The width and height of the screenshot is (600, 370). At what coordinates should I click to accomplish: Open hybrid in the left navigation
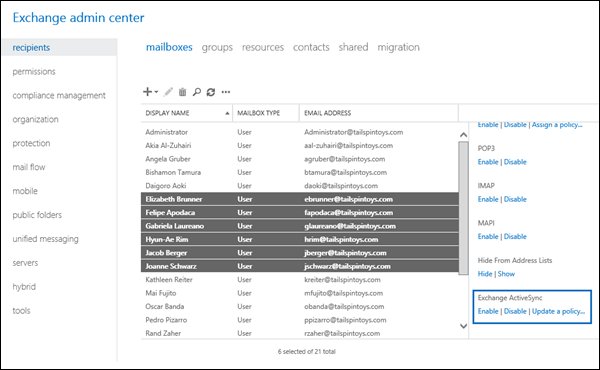click(x=24, y=287)
